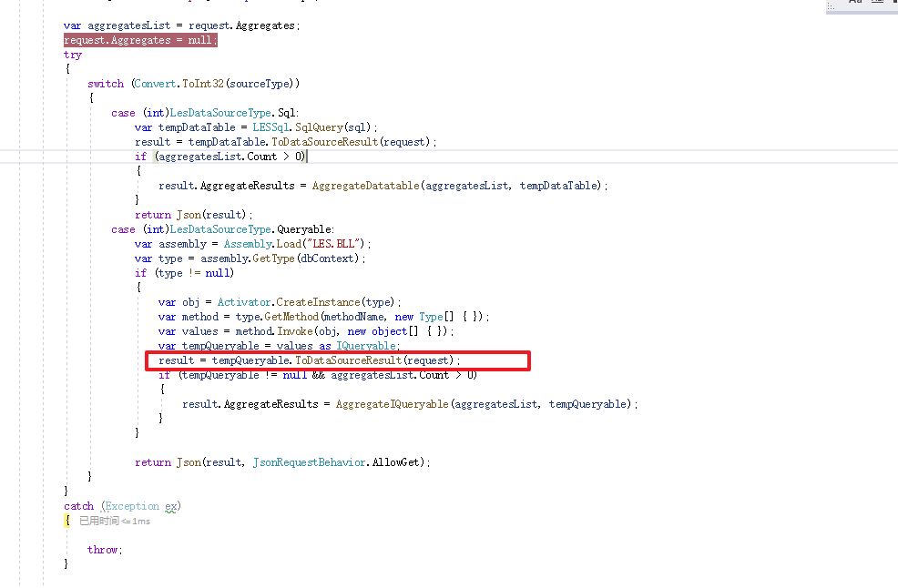Click the SqlQuery method identifier
This screenshot has width=898, height=588.
pos(319,127)
